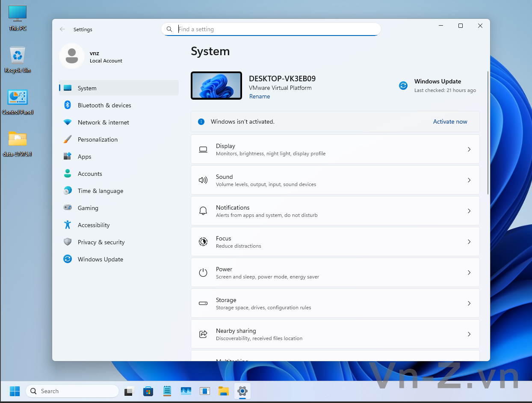Image resolution: width=532 pixels, height=403 pixels.
Task: Go to Time & language section
Action: pyautogui.click(x=100, y=191)
